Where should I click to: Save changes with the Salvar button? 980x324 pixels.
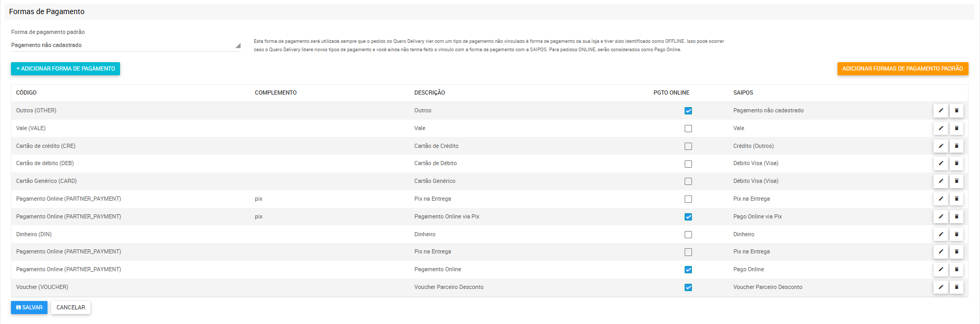29,308
